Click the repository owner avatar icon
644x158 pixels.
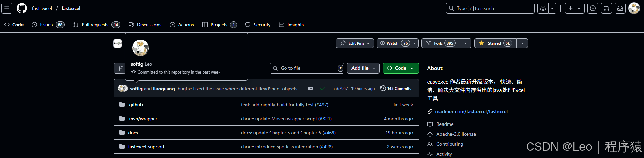[x=118, y=43]
